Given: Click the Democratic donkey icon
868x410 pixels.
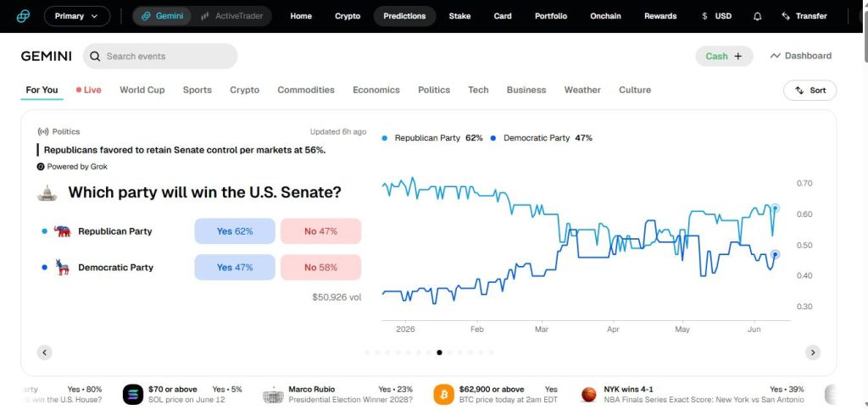Looking at the screenshot, I should click(63, 267).
